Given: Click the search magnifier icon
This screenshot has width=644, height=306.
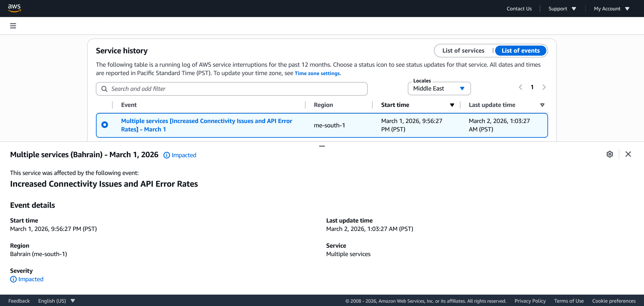Looking at the screenshot, I should pos(104,89).
